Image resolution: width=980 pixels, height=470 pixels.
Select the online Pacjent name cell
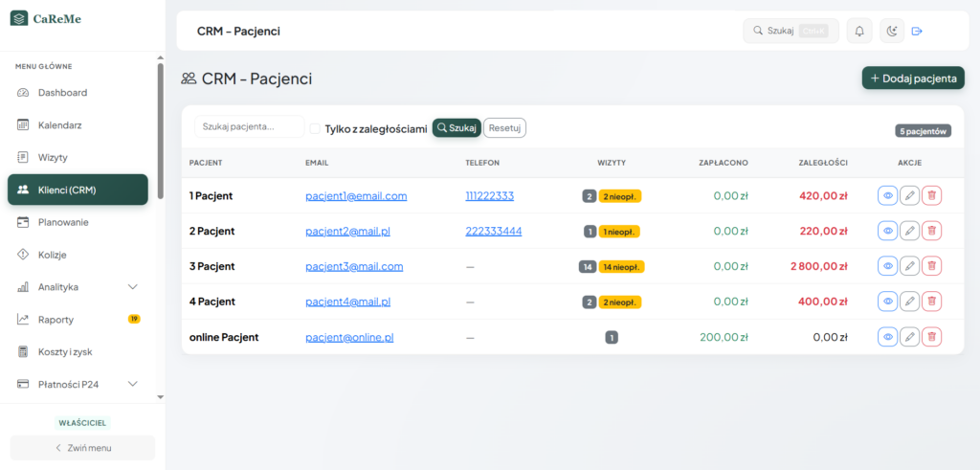click(224, 337)
